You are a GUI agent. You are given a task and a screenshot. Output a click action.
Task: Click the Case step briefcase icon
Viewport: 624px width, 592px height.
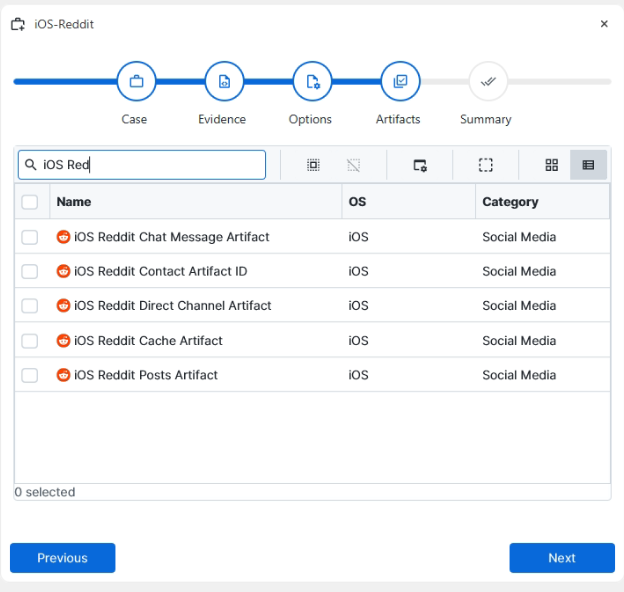pyautogui.click(x=136, y=82)
